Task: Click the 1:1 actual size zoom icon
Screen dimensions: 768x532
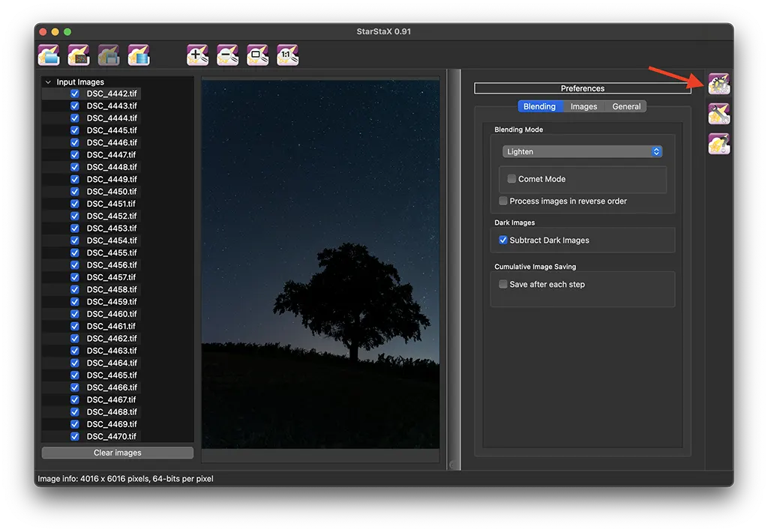Action: coord(288,55)
